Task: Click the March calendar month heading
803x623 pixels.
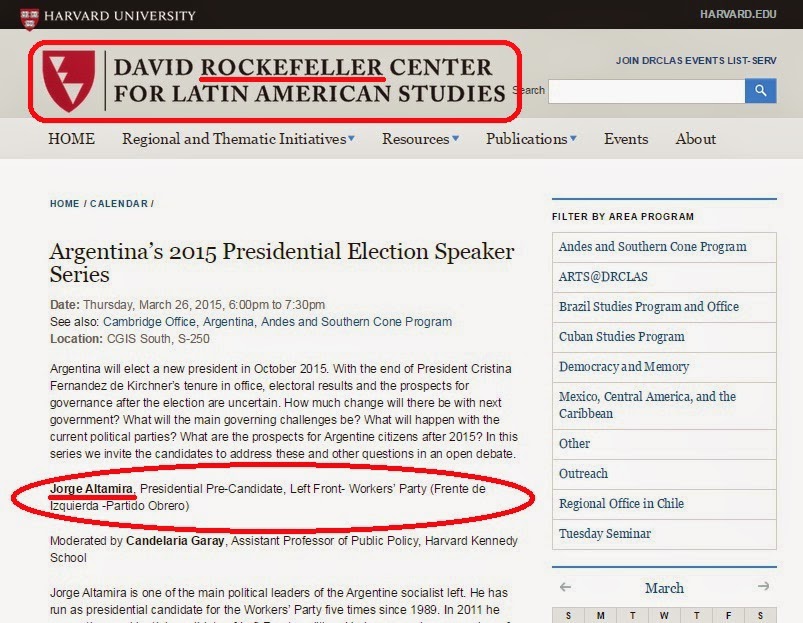Action: pos(664,588)
